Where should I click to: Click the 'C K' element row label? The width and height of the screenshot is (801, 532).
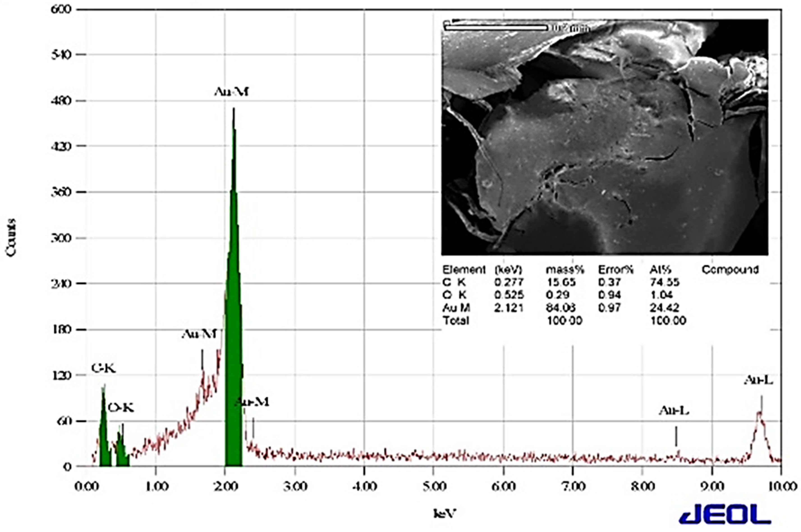pos(454,282)
